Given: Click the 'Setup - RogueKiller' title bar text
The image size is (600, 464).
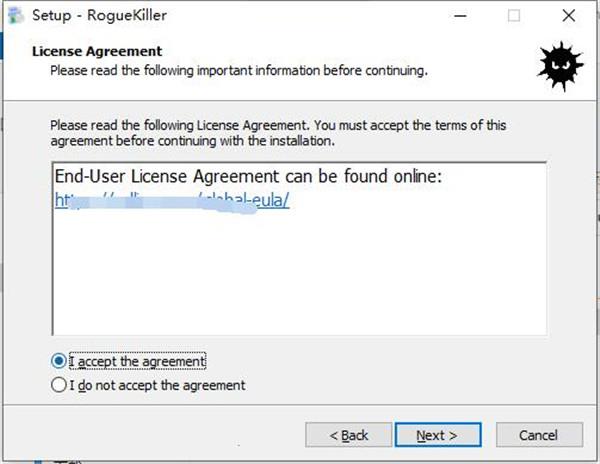Looking at the screenshot, I should [x=99, y=16].
